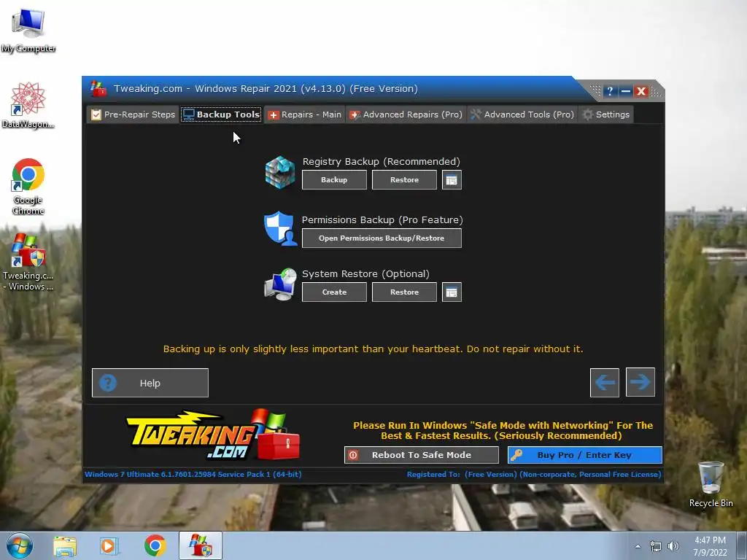
Task: Click Buy Pro / Enter Key button
Action: tap(584, 455)
